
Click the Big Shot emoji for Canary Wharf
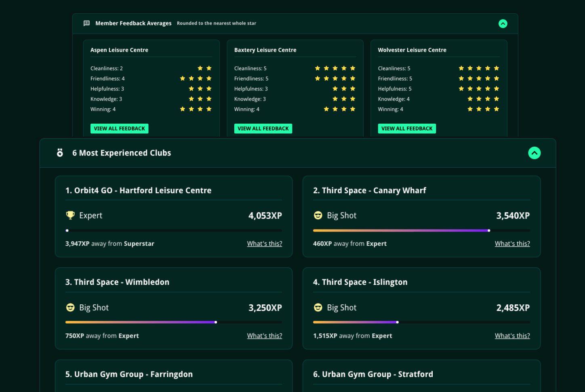point(318,215)
